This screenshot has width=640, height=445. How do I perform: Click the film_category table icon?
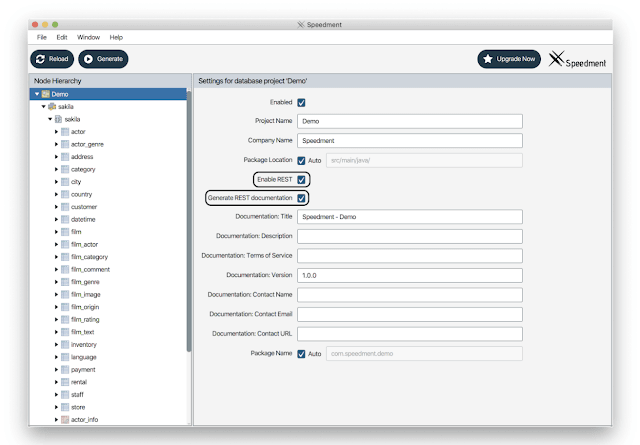click(x=65, y=257)
